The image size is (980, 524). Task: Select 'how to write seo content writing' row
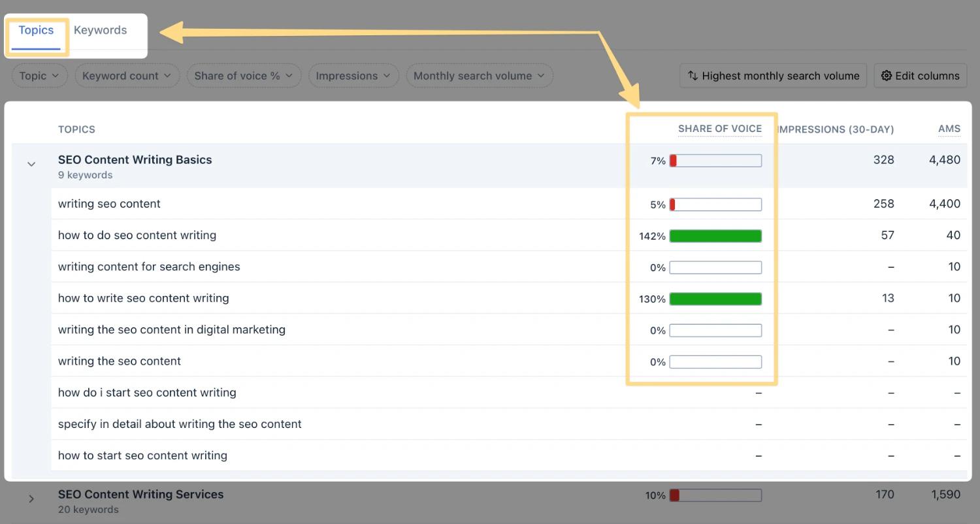(x=509, y=298)
